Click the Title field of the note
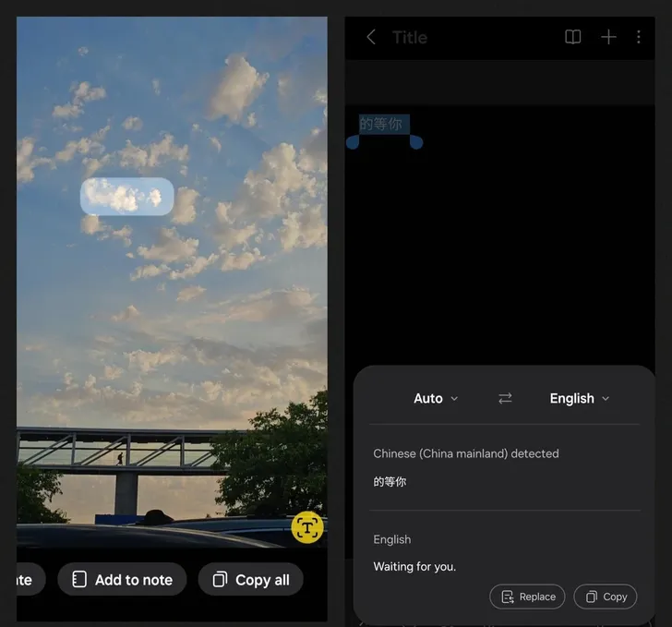 point(410,37)
